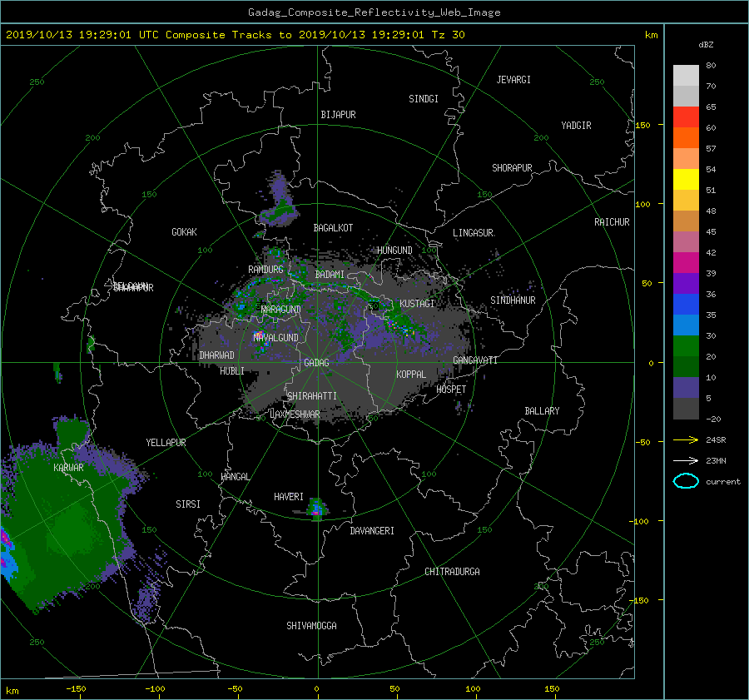749x700 pixels.
Task: Click the LINGASUR city label
Action: click(x=473, y=233)
